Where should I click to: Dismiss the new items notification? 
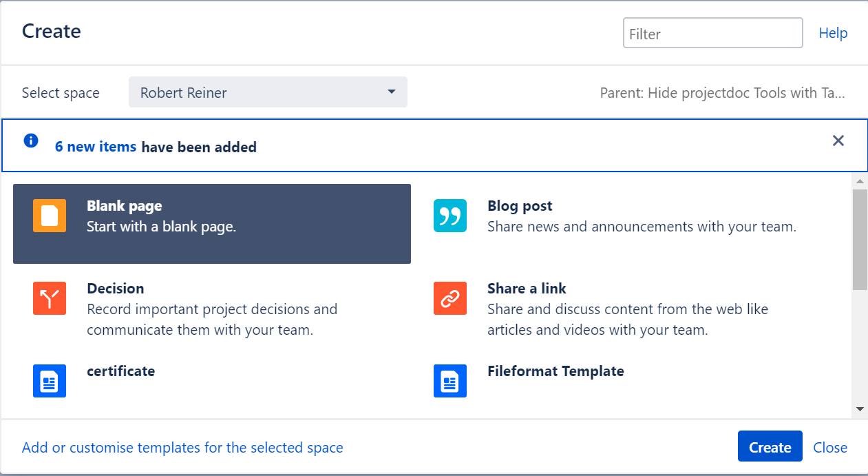coord(838,141)
